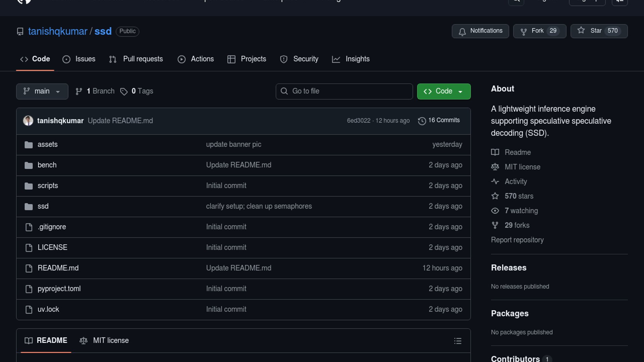Expand the main branch dropdown
The width and height of the screenshot is (644, 362).
42,91
